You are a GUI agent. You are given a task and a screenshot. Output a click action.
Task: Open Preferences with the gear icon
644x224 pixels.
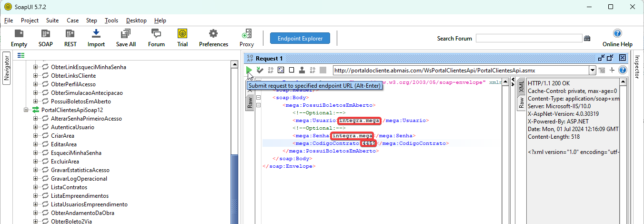tap(213, 38)
